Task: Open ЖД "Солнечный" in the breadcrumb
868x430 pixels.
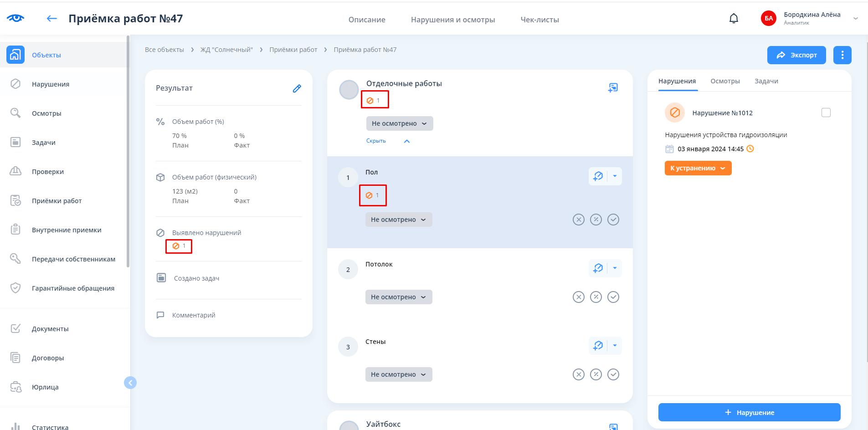Action: [226, 50]
